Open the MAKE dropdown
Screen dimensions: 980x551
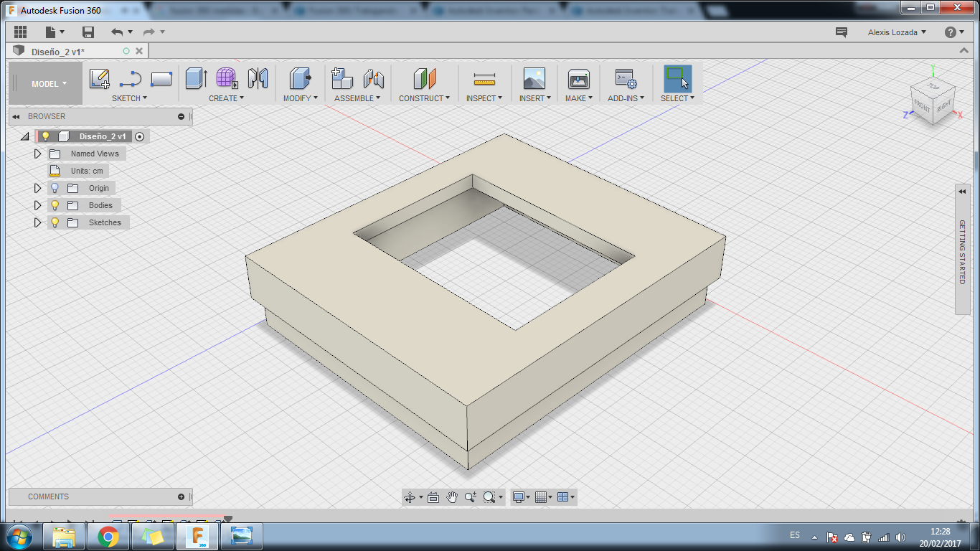point(579,98)
